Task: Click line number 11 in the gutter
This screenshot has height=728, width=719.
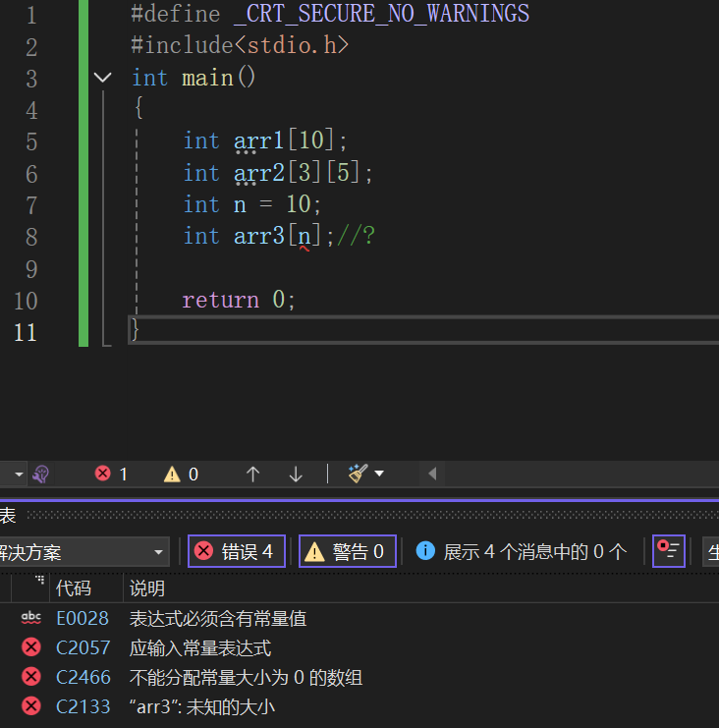Action: point(26,332)
